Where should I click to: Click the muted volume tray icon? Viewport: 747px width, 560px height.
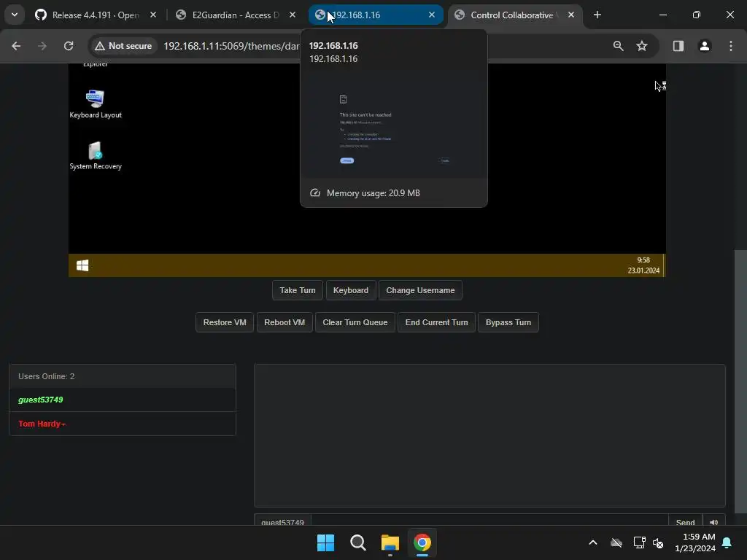(659, 542)
